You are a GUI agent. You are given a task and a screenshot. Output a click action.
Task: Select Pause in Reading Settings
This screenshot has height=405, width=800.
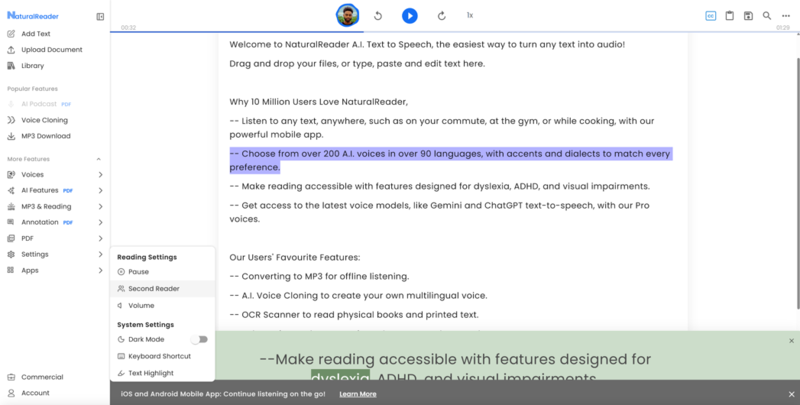[162, 272]
